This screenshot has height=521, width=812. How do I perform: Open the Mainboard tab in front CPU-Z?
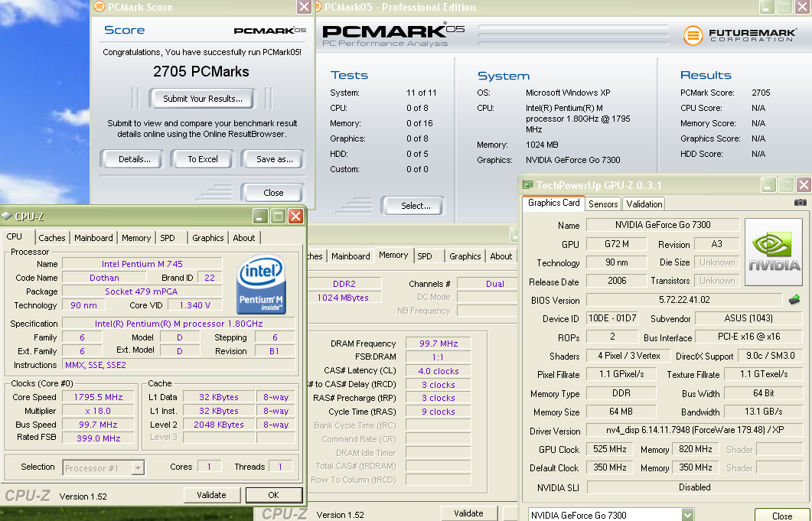point(93,238)
